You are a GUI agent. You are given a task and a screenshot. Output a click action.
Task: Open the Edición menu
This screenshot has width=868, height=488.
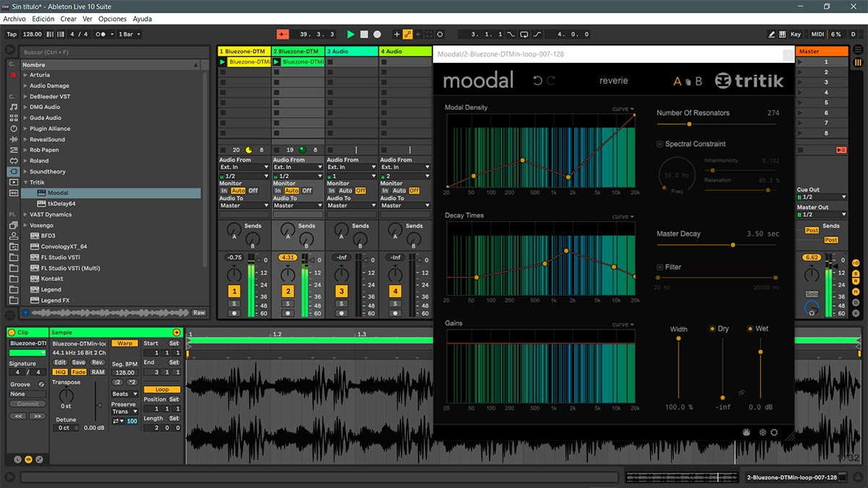point(43,19)
